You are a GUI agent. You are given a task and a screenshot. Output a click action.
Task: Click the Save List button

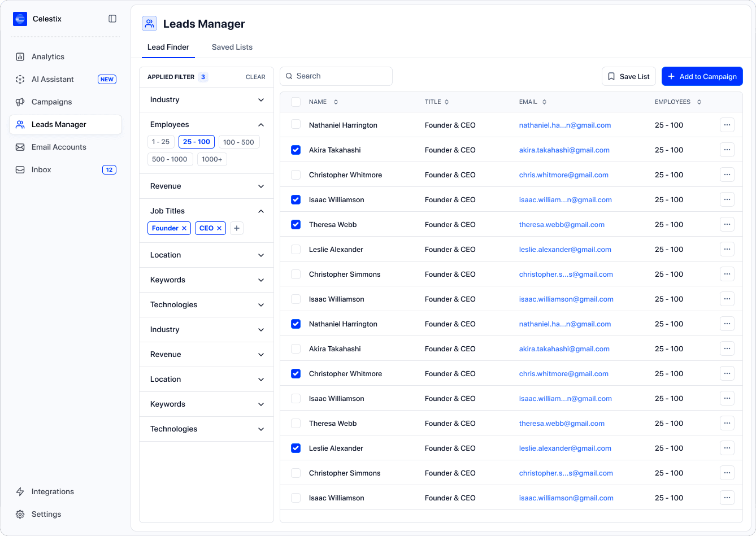point(629,76)
